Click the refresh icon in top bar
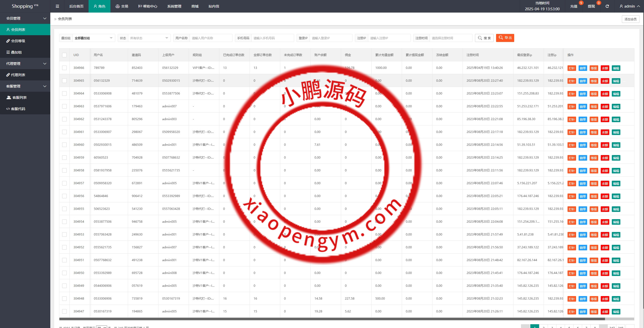Image resolution: width=644 pixels, height=328 pixels. click(607, 6)
